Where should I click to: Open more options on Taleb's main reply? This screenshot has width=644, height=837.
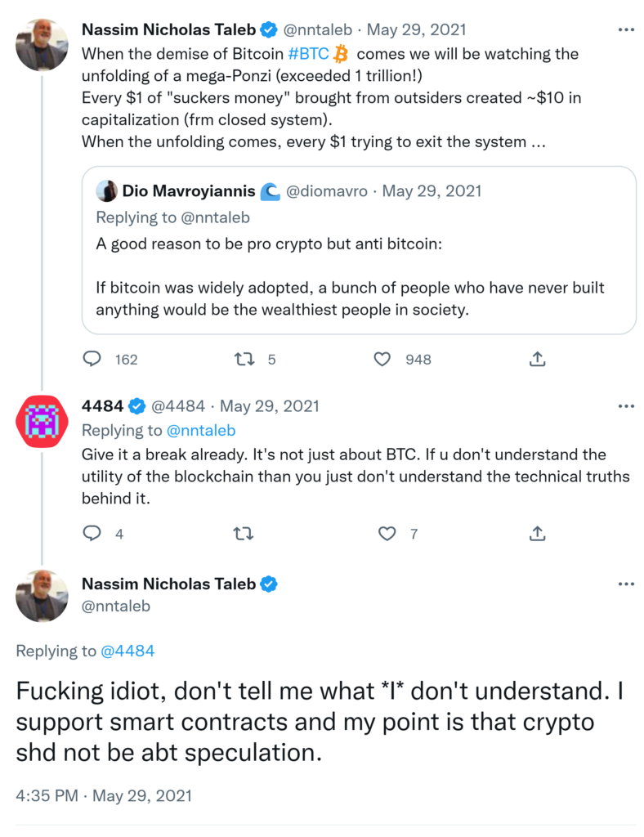[x=626, y=584]
